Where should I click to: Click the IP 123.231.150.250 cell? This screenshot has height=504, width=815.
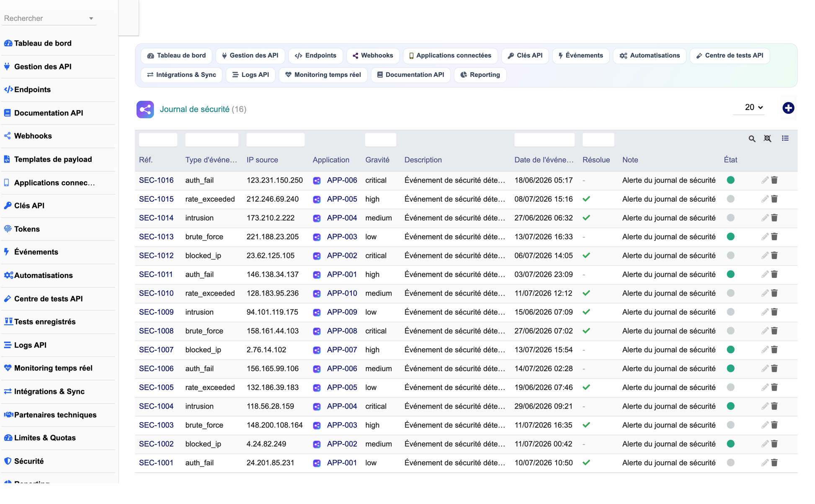click(274, 180)
